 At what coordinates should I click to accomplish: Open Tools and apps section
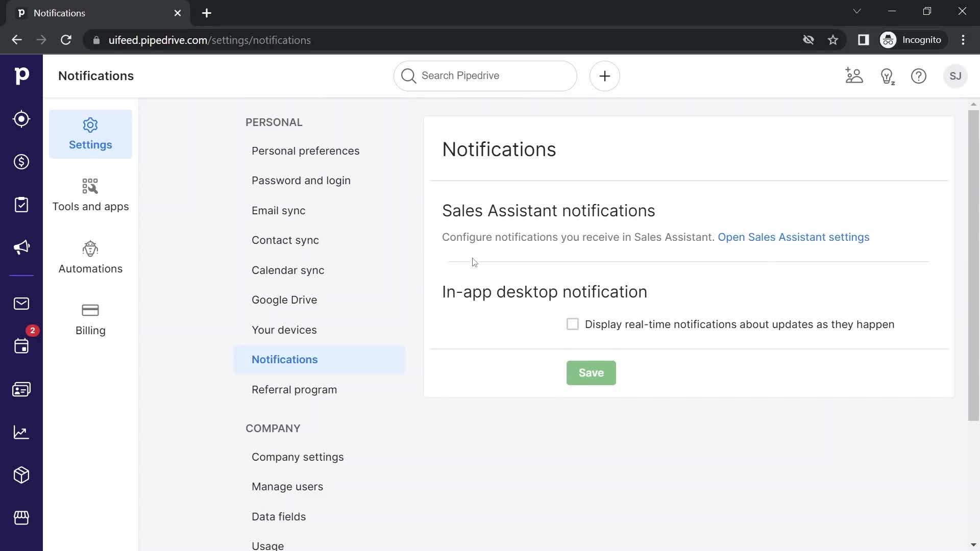(90, 195)
